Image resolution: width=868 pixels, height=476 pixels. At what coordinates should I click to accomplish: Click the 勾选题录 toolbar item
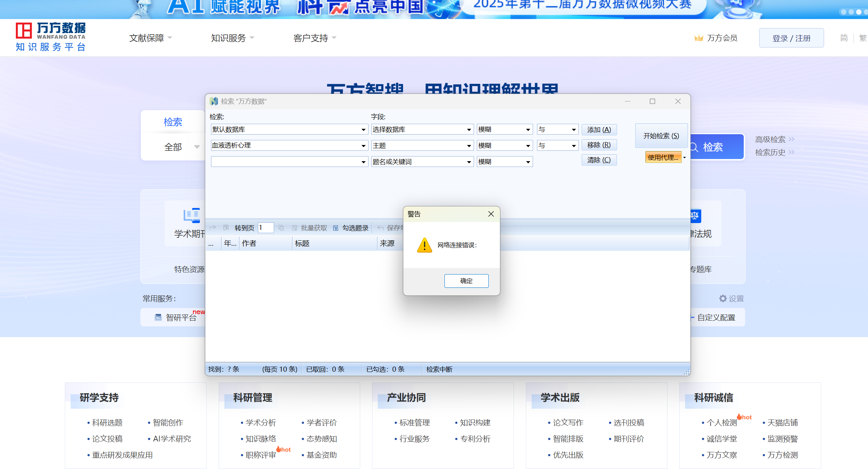click(x=351, y=228)
